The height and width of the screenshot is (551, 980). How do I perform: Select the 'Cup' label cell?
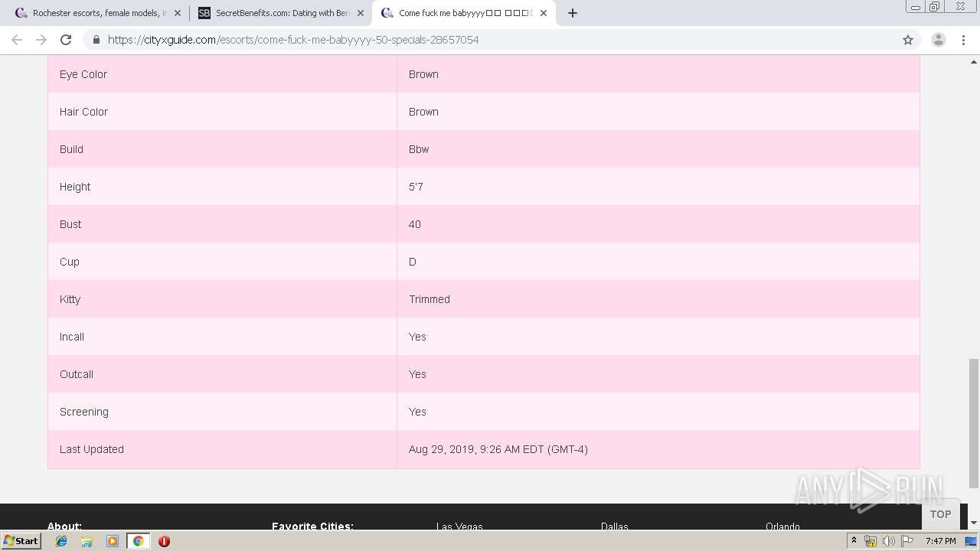(222, 262)
